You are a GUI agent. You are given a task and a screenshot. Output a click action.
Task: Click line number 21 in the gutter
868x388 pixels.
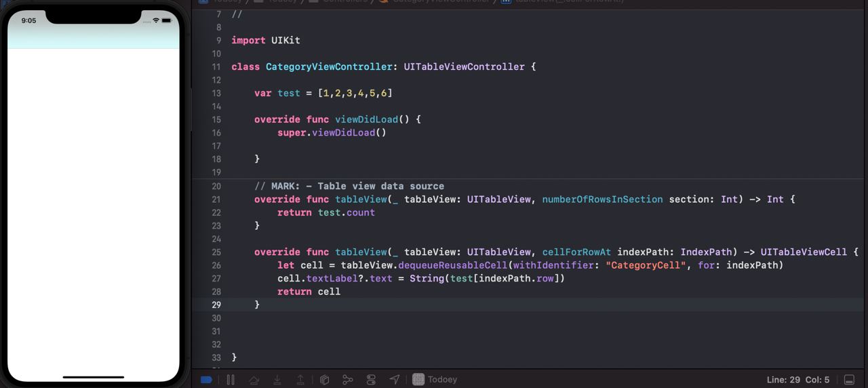click(216, 199)
